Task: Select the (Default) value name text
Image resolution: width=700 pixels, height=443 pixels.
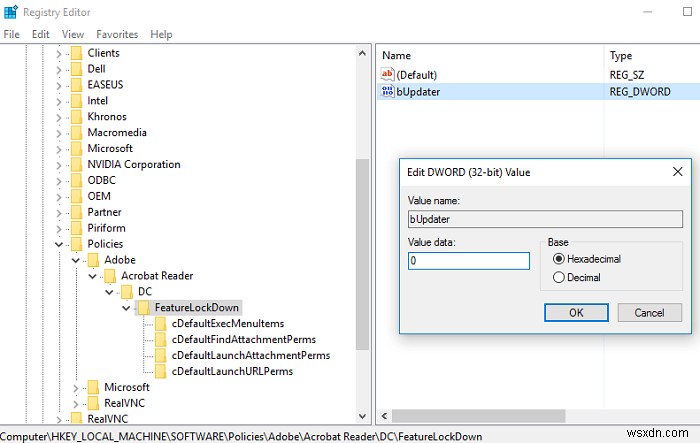Action: (417, 75)
